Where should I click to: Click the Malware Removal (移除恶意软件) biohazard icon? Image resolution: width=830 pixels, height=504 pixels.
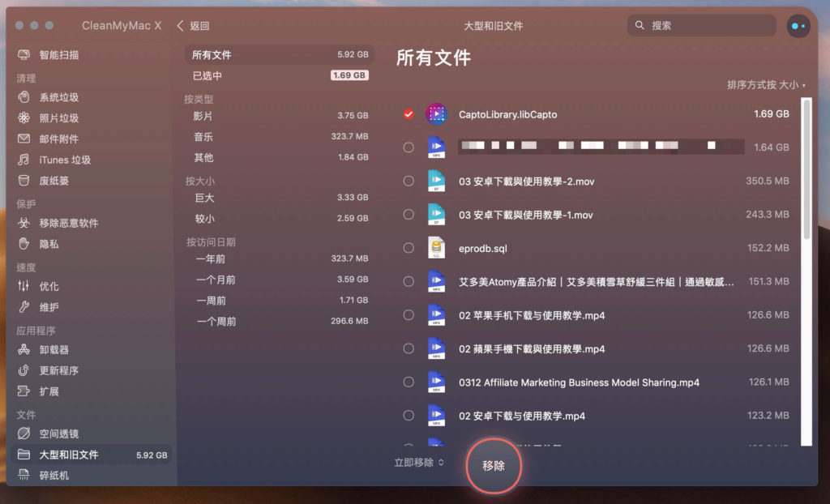[x=24, y=223]
